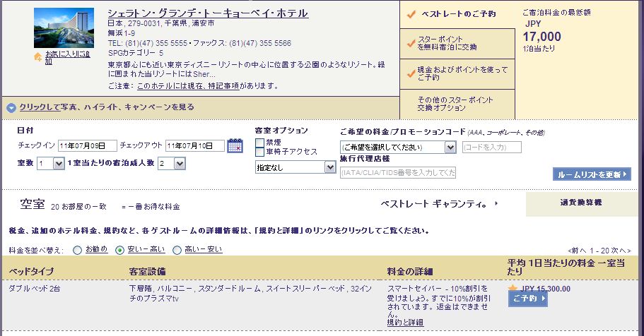Click クリックして写真、ハイライト、キャンペーンを見る link

tap(107, 107)
